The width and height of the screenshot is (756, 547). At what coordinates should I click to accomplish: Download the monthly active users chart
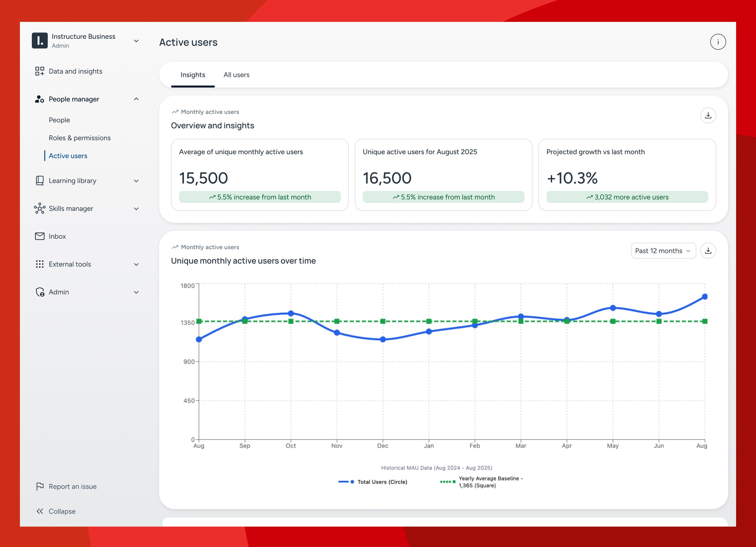(708, 251)
